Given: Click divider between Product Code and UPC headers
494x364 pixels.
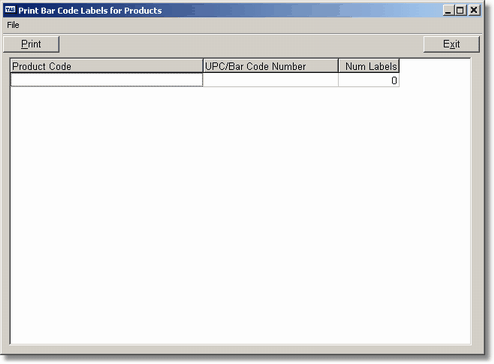Looking at the screenshot, I should [203, 66].
